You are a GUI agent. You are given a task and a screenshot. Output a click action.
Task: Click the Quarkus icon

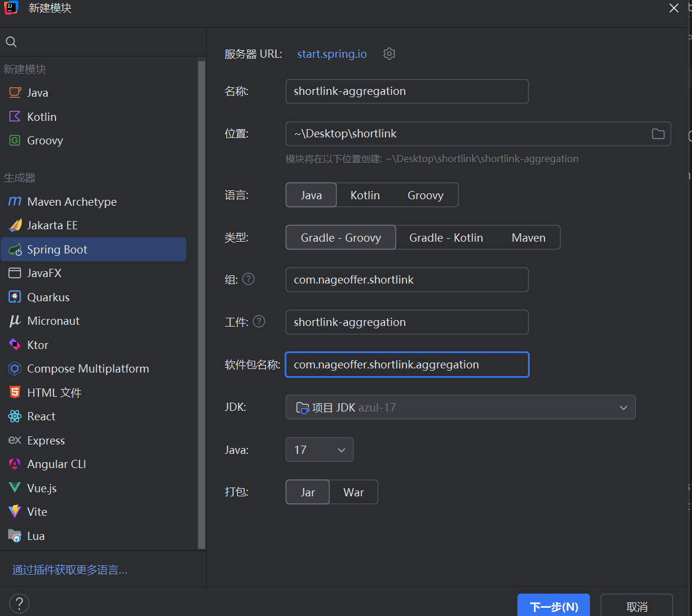pos(15,297)
